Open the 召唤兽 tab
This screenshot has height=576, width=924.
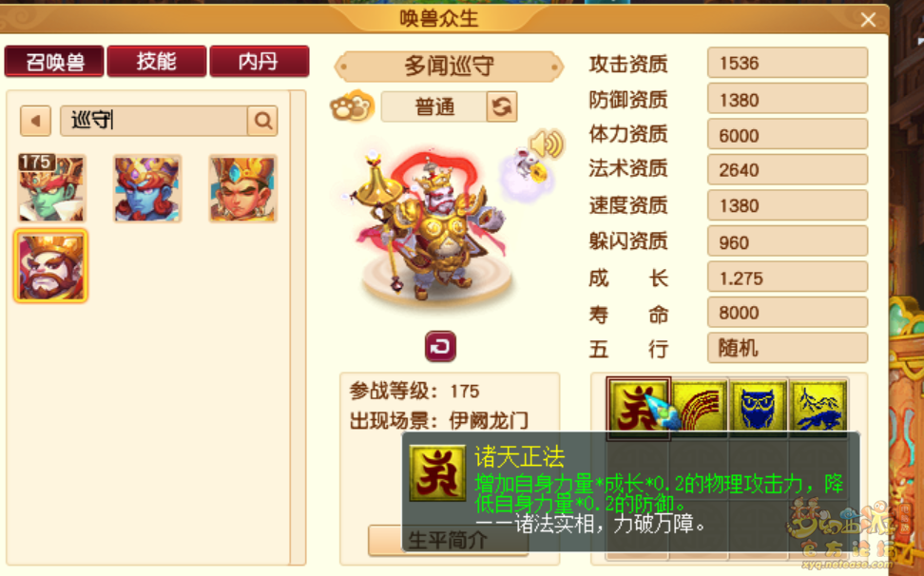(x=54, y=61)
